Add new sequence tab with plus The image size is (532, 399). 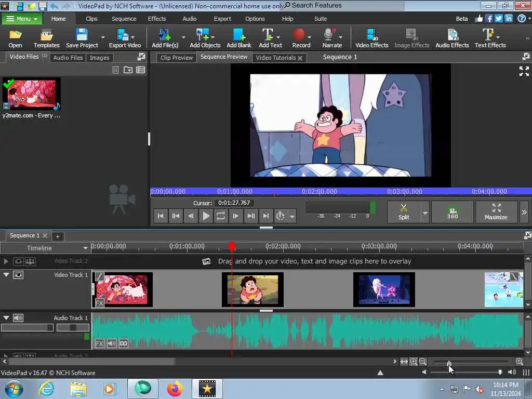(x=58, y=236)
